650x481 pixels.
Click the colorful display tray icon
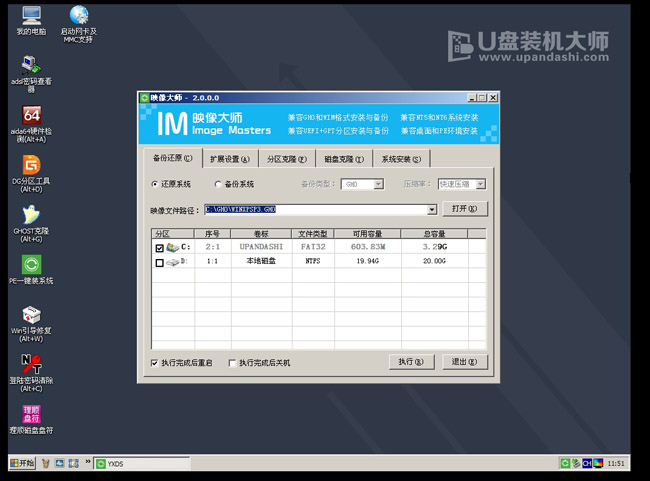[598, 463]
